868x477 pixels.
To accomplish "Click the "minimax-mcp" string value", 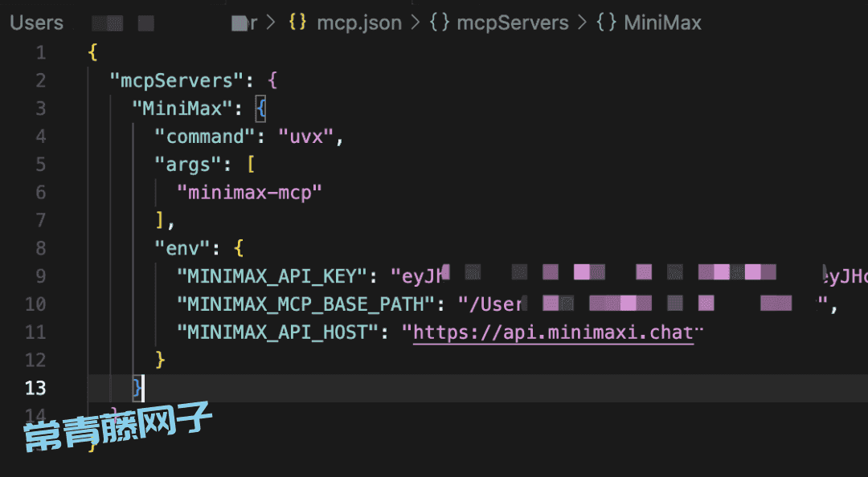I will coord(249,193).
